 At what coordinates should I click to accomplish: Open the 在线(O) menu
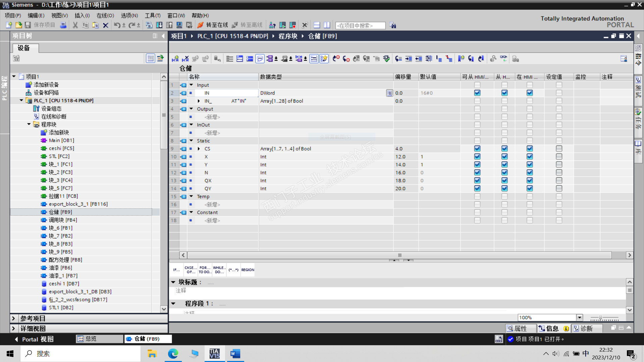click(105, 15)
